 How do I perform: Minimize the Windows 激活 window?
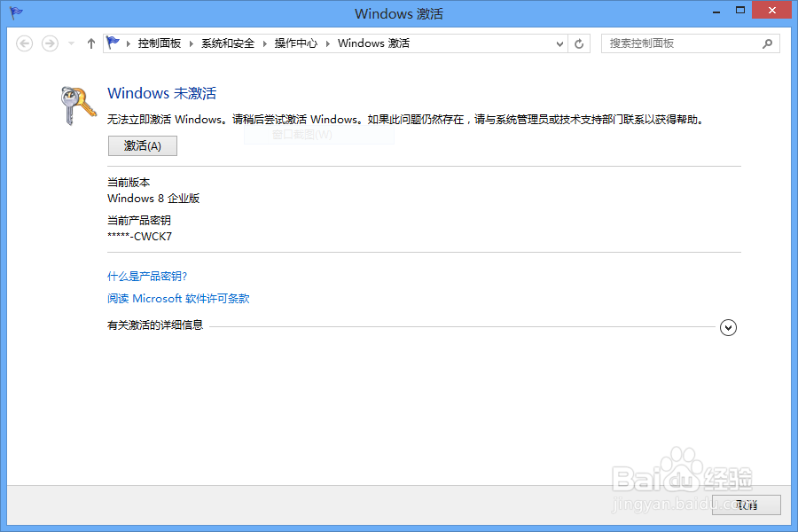coord(716,12)
